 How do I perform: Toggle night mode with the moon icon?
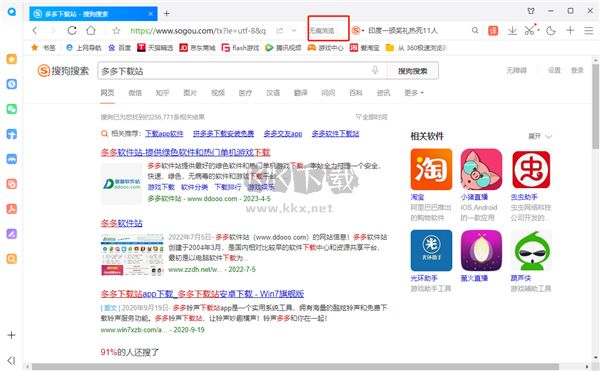coord(551,31)
